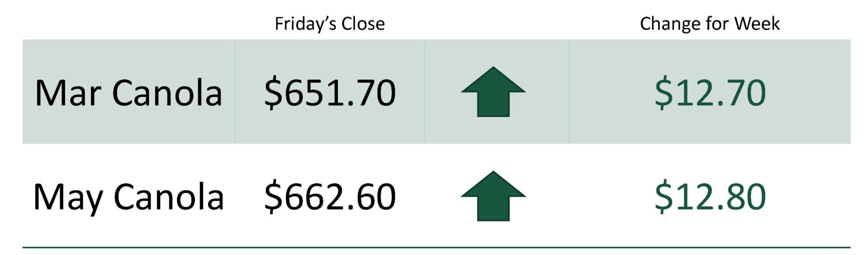Click the dollar sign before 662.60

click(273, 197)
